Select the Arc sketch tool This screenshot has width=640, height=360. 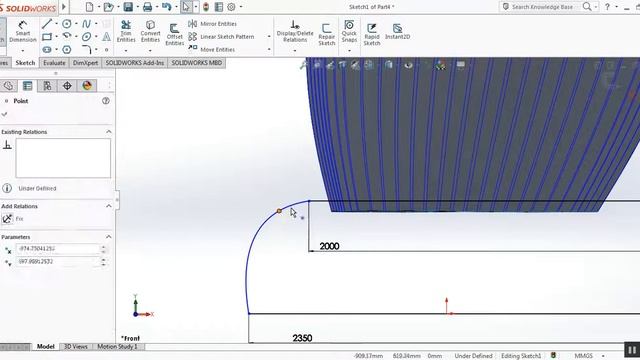[67, 36]
